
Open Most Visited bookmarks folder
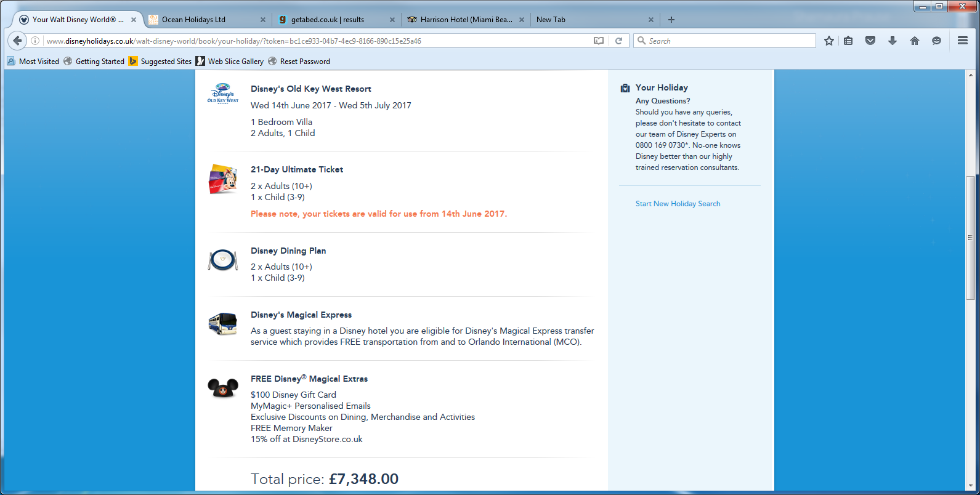pyautogui.click(x=33, y=62)
